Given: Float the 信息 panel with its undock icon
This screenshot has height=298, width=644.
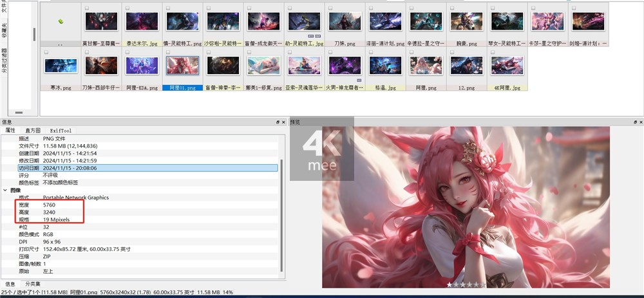Looking at the screenshot, I should (278, 122).
